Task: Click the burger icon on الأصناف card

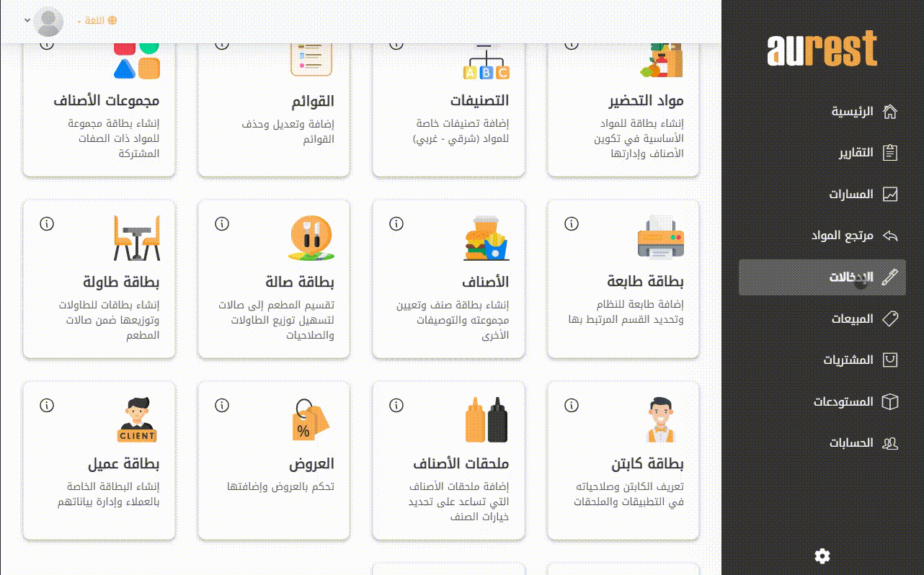Action: (485, 238)
